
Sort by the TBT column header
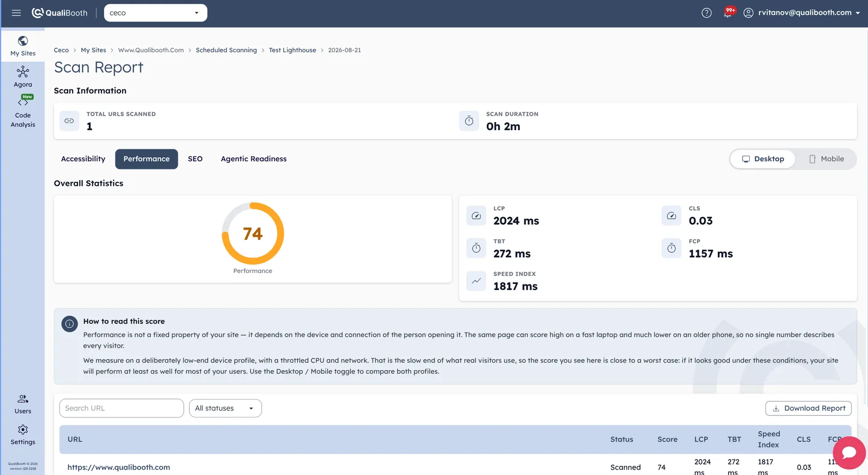tap(734, 439)
